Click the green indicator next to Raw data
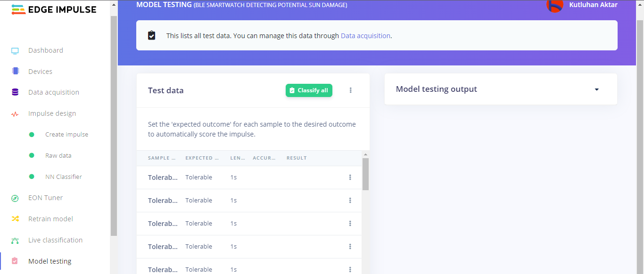 pos(32,155)
